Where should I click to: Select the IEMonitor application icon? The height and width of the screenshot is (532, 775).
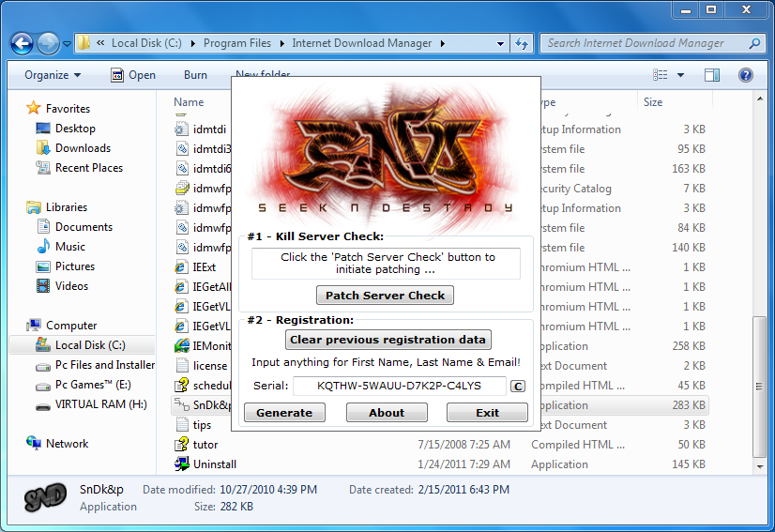coord(182,345)
